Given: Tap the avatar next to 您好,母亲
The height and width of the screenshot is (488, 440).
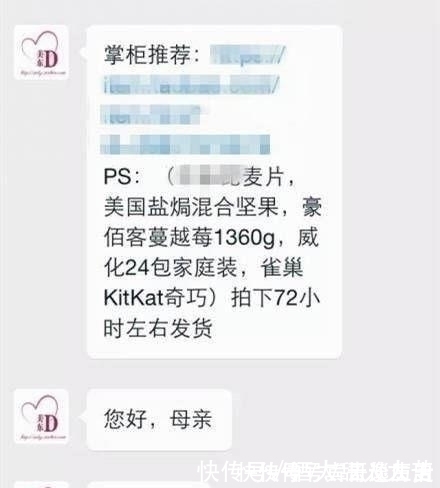Looking at the screenshot, I should pyautogui.click(x=41, y=417).
